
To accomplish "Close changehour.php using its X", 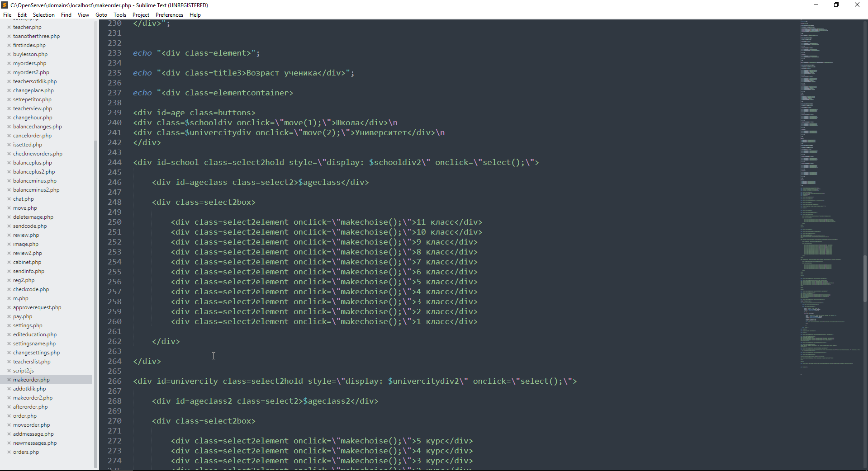I will pyautogui.click(x=9, y=118).
